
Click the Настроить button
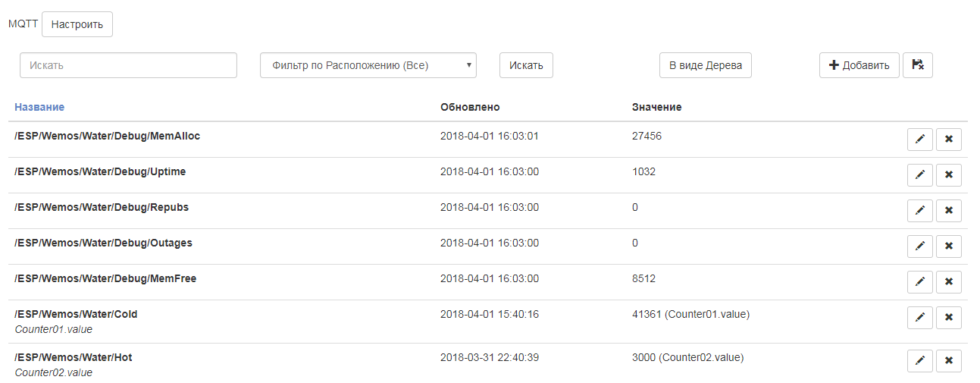click(77, 24)
